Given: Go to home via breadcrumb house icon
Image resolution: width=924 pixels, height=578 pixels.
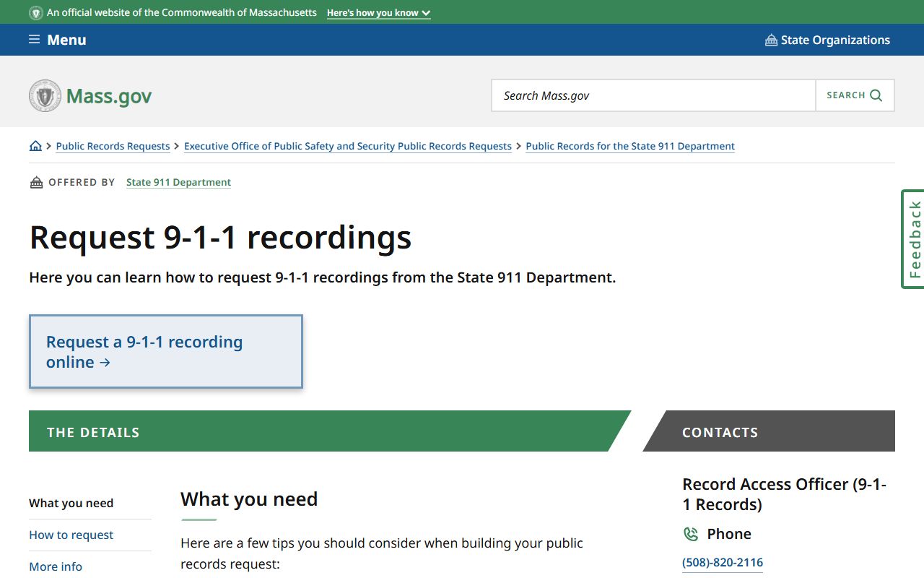Looking at the screenshot, I should pos(35,146).
